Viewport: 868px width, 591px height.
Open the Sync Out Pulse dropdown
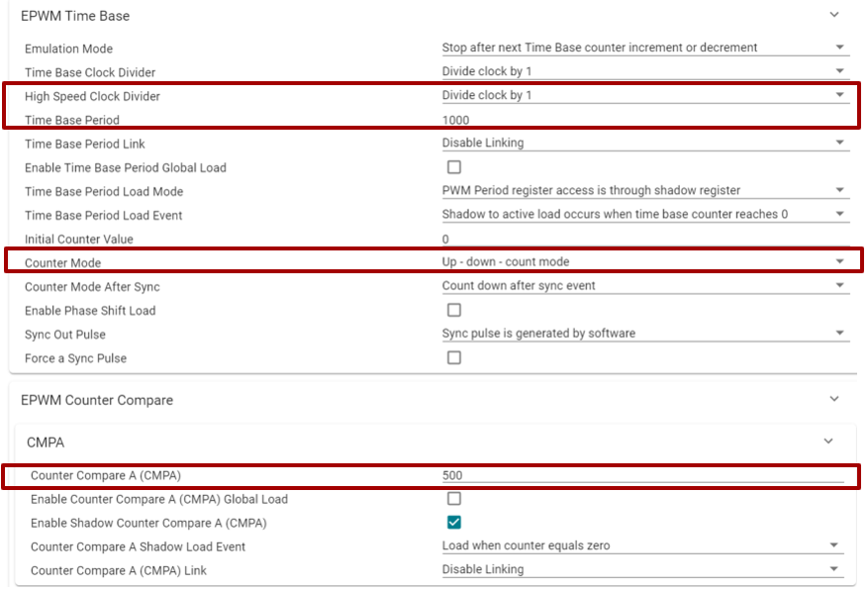(x=644, y=334)
